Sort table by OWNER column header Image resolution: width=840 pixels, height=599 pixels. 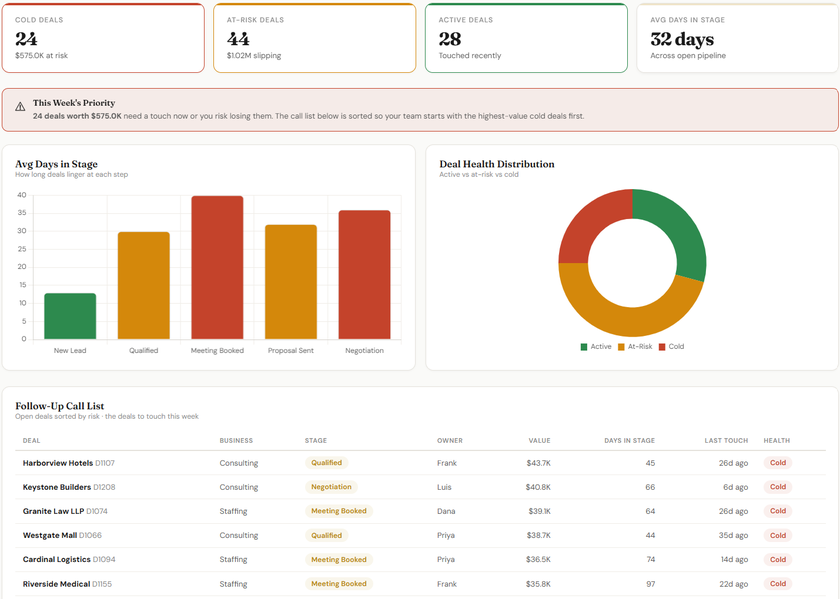tap(449, 440)
